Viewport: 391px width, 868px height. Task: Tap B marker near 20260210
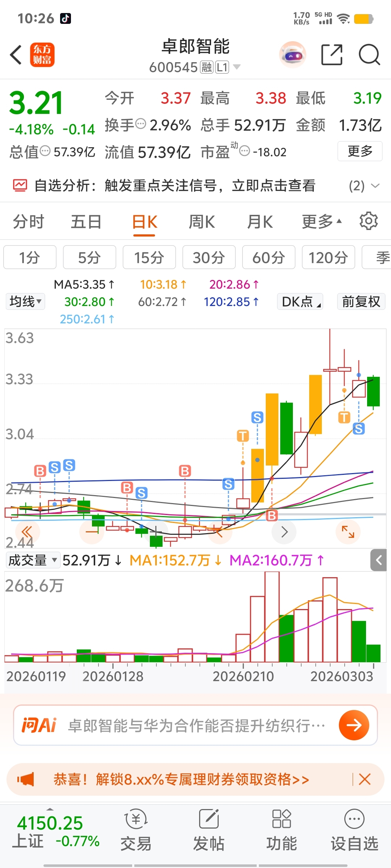272,515
